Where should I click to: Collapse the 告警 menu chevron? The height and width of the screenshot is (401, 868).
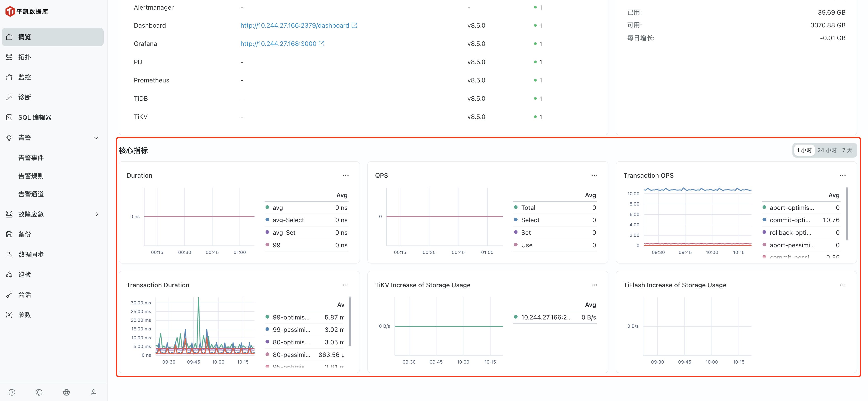(x=96, y=137)
